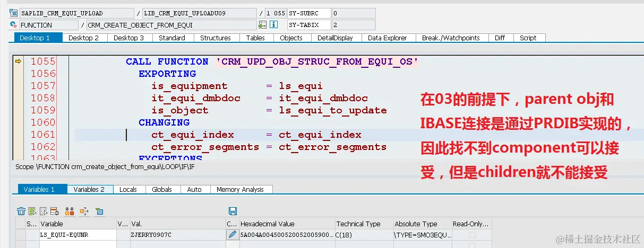Switch to Desktop 2 tab
The image size is (644, 248).
[x=84, y=38]
